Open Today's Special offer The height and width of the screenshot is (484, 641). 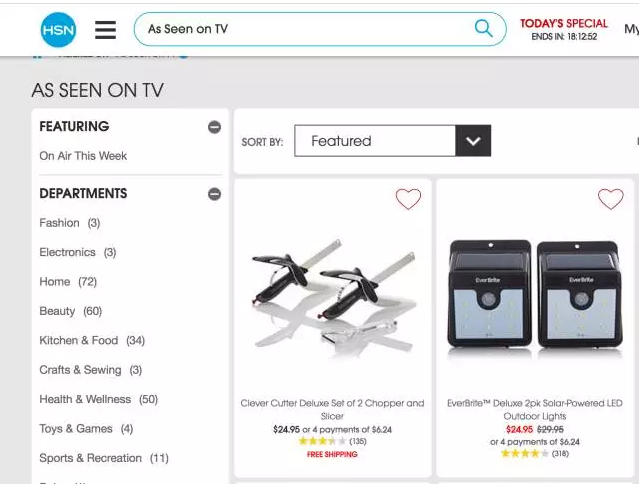564,29
